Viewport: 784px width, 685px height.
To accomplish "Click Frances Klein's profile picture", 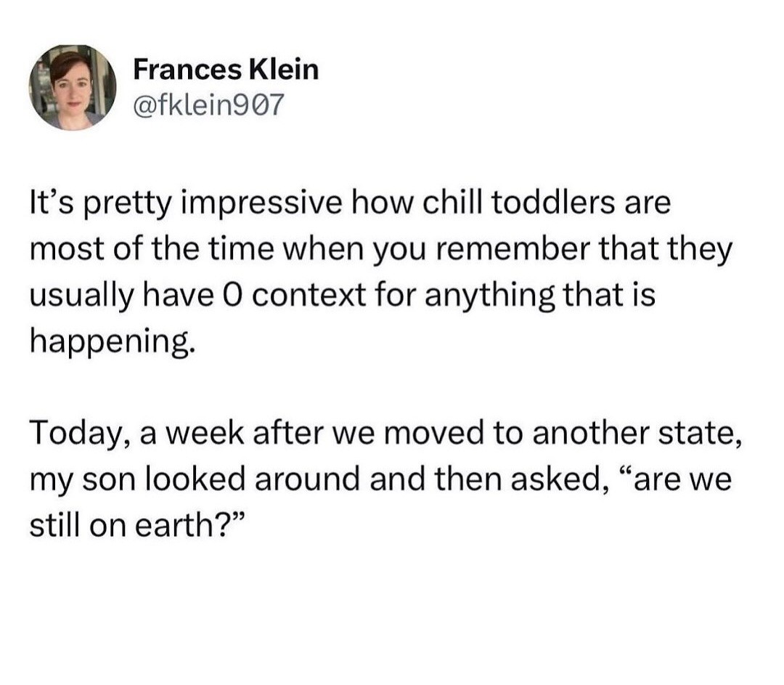I will (x=73, y=87).
